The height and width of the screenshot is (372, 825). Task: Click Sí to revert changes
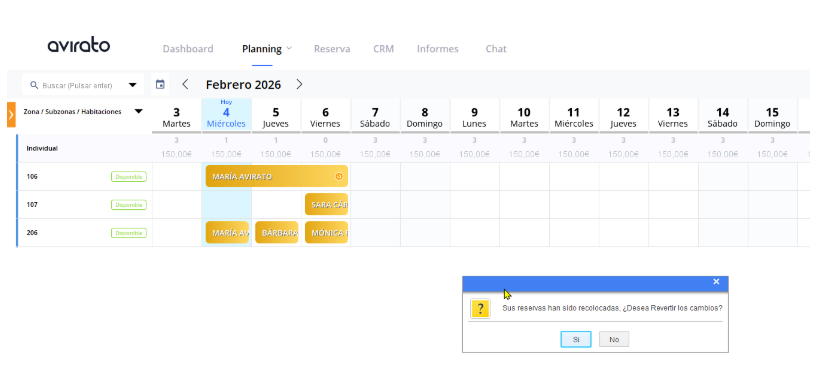[x=576, y=339]
